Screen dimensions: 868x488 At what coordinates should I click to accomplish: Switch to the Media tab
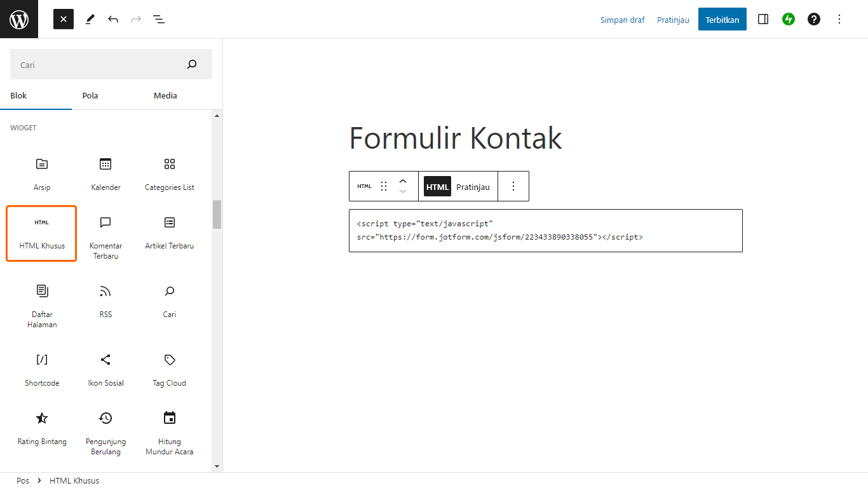[x=165, y=96]
